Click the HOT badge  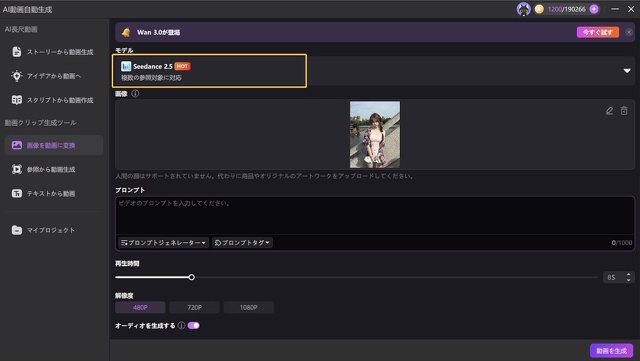coord(182,66)
